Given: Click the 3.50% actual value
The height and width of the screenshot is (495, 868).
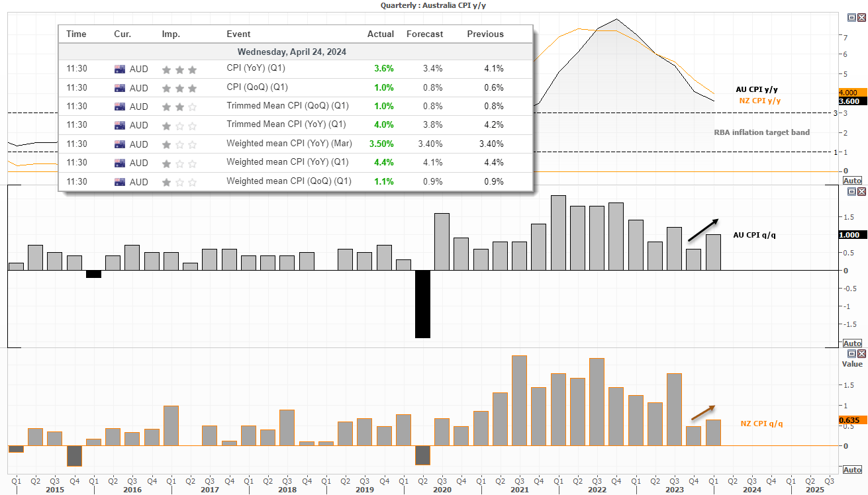Looking at the screenshot, I should 381,144.
